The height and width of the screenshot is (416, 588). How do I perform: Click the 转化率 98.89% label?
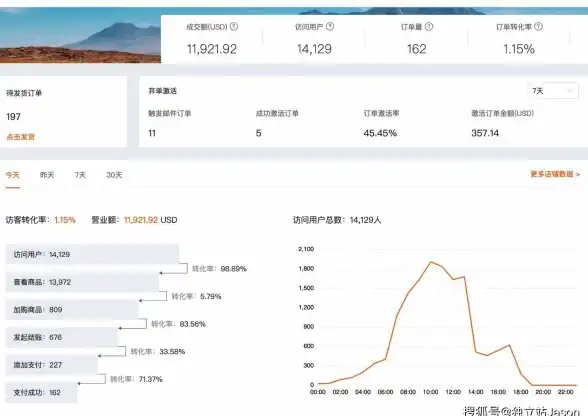point(219,269)
